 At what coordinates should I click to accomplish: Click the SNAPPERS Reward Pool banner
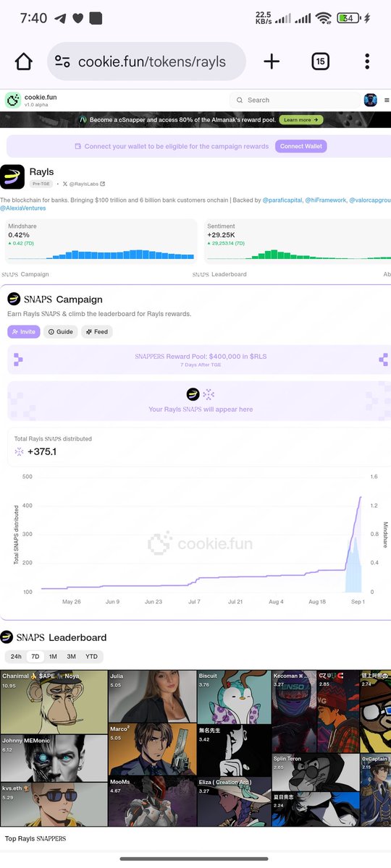(x=199, y=359)
